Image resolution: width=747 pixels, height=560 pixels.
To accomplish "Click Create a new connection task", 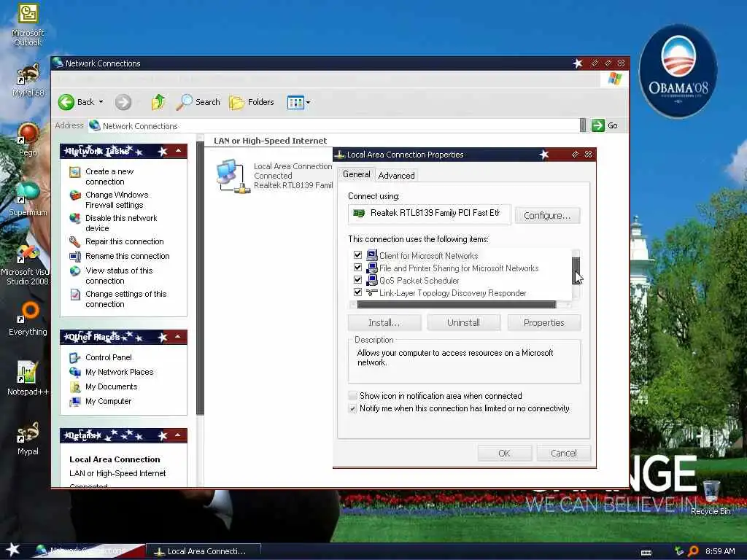I will [109, 176].
